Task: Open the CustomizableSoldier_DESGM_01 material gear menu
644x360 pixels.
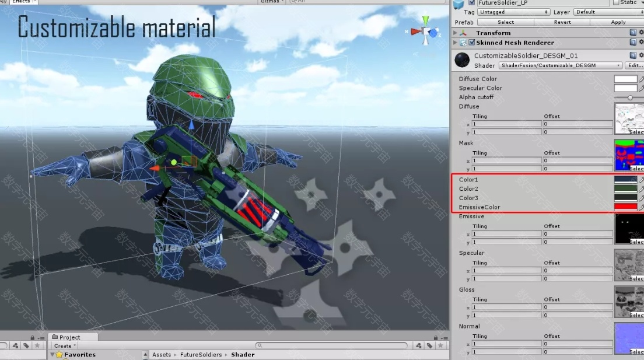Action: tap(641, 55)
